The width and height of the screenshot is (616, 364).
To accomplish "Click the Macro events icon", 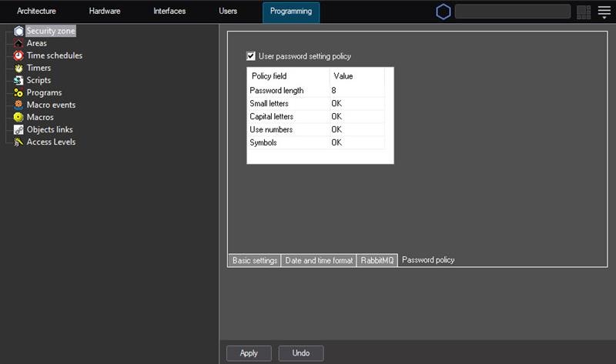I will coord(18,105).
